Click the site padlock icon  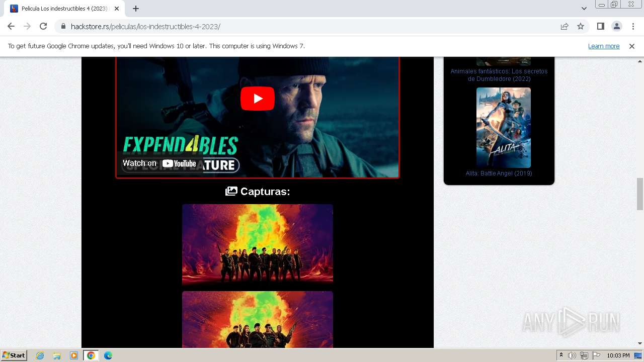[63, 27]
